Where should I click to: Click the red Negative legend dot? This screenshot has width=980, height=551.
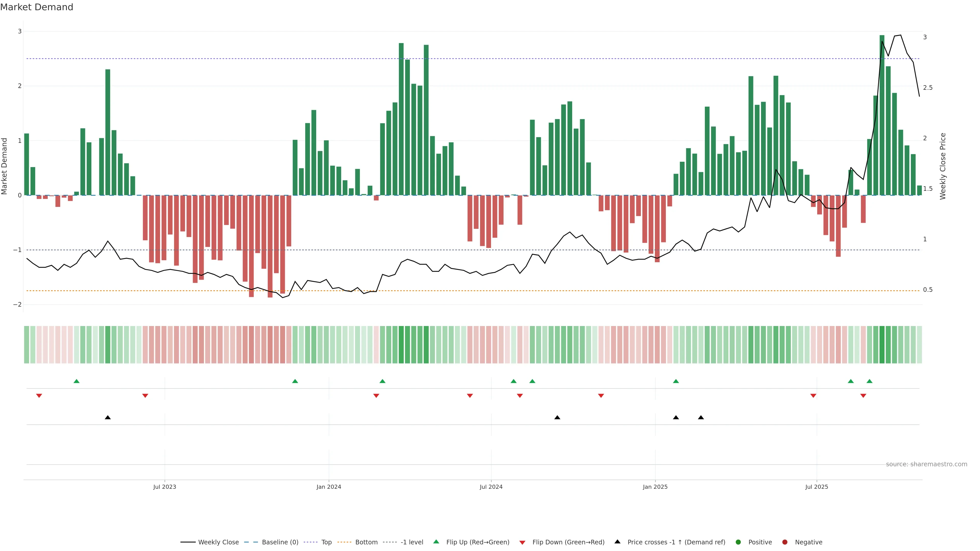785,542
